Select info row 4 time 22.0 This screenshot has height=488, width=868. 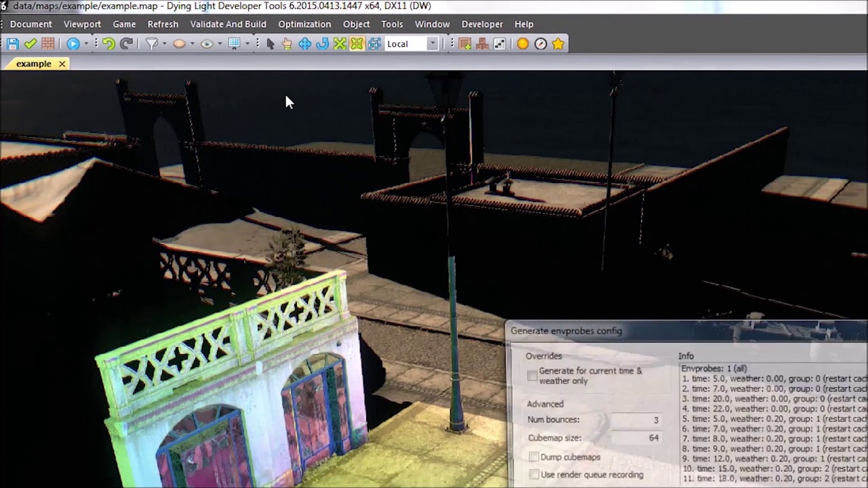coord(774,409)
